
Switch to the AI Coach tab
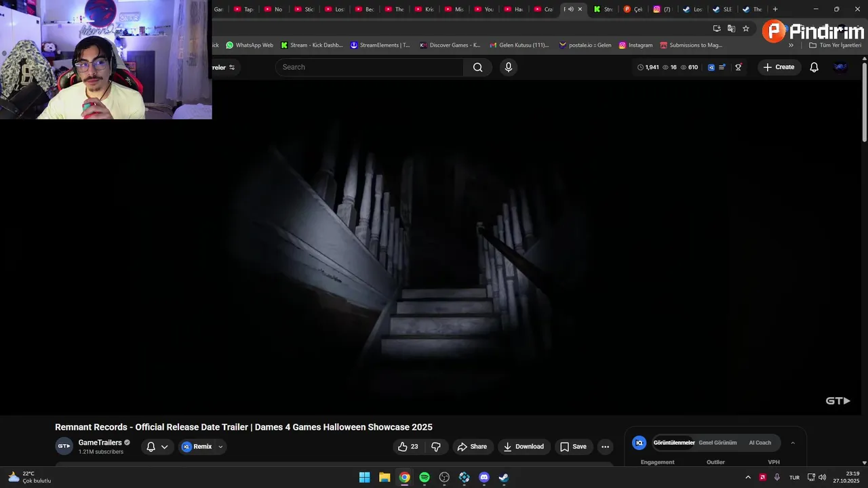coord(759,443)
